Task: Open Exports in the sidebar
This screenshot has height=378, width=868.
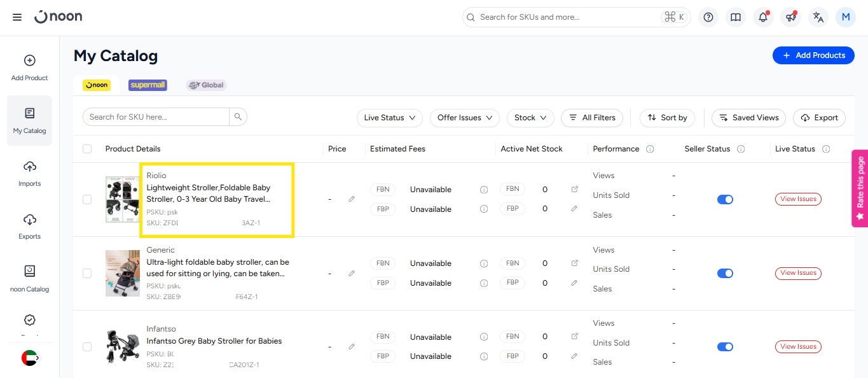Action: 29,226
